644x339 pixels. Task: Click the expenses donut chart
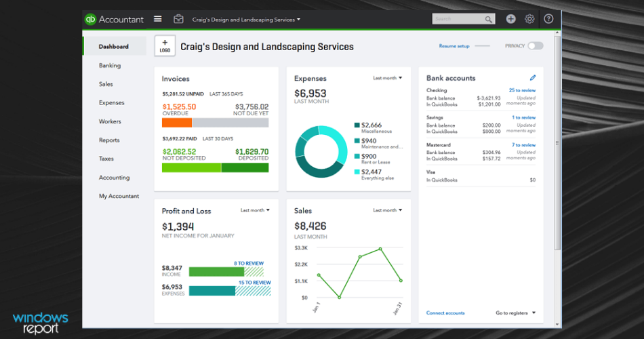tap(321, 152)
